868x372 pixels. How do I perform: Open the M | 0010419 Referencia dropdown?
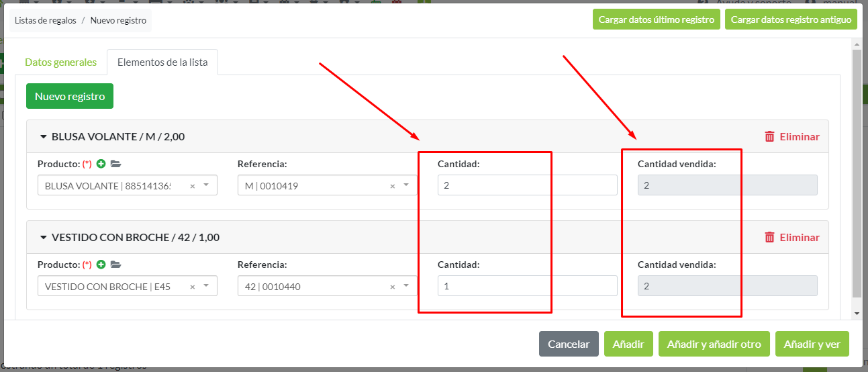tap(406, 185)
